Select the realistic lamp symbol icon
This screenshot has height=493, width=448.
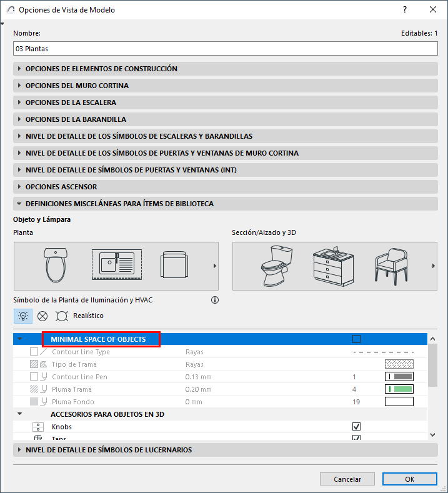(23, 316)
